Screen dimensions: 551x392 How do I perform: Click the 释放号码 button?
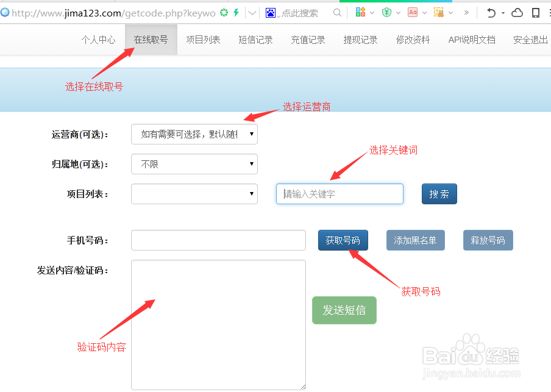tap(488, 240)
